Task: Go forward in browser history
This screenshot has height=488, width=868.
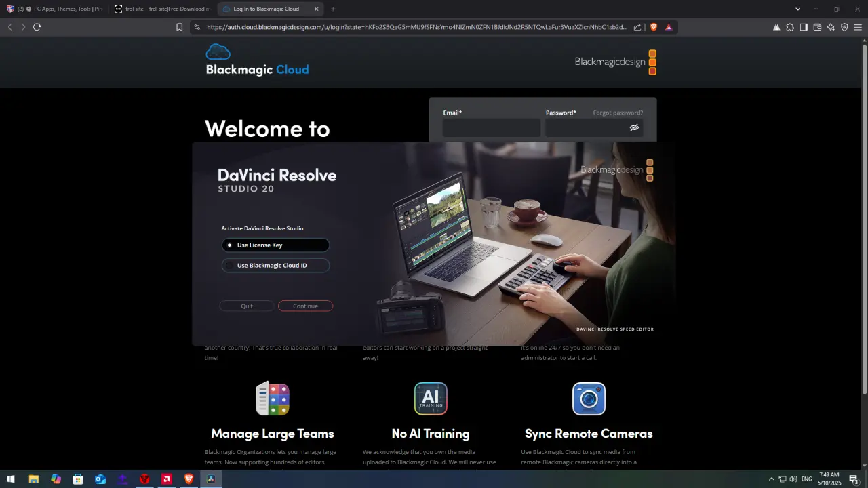Action: pos(23,27)
